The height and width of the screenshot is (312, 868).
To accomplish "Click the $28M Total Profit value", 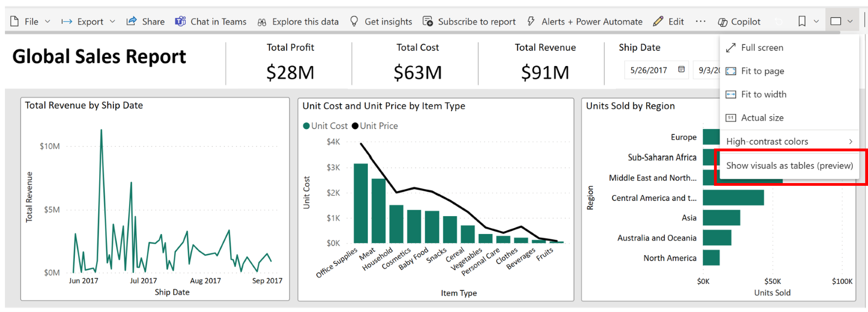I will click(x=290, y=72).
